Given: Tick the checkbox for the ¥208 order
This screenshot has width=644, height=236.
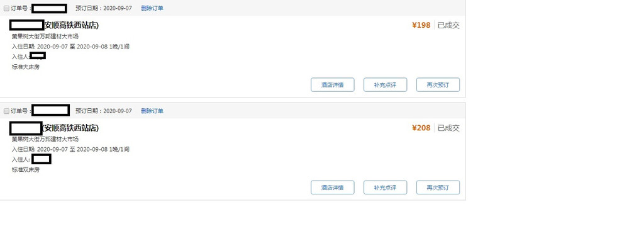Looking at the screenshot, I should click(6, 111).
